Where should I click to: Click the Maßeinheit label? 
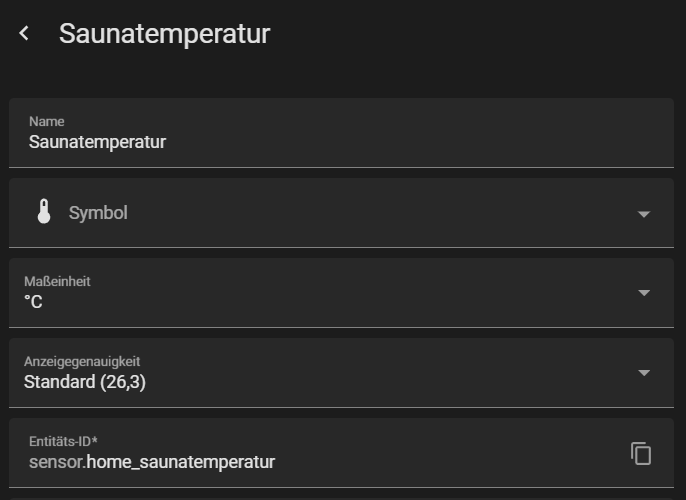click(x=57, y=282)
